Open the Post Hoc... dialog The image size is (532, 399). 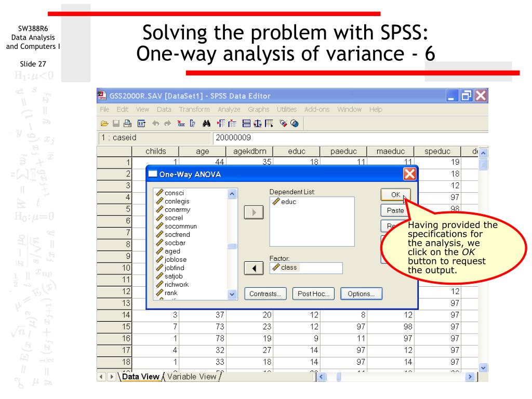(313, 294)
